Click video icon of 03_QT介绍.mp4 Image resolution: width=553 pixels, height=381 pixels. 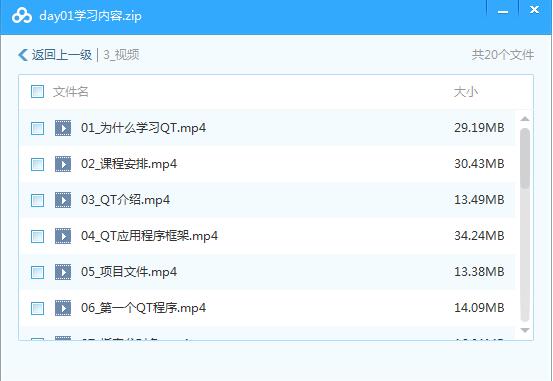pos(63,200)
